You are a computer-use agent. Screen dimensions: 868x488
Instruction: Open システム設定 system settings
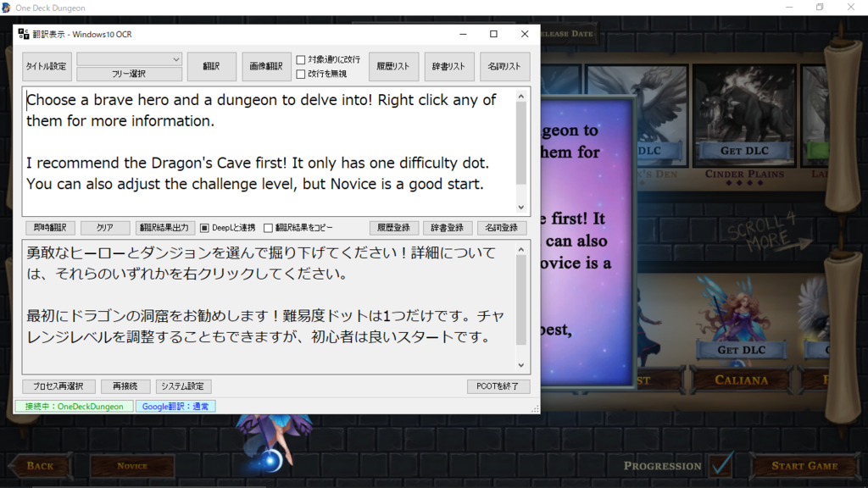[183, 386]
